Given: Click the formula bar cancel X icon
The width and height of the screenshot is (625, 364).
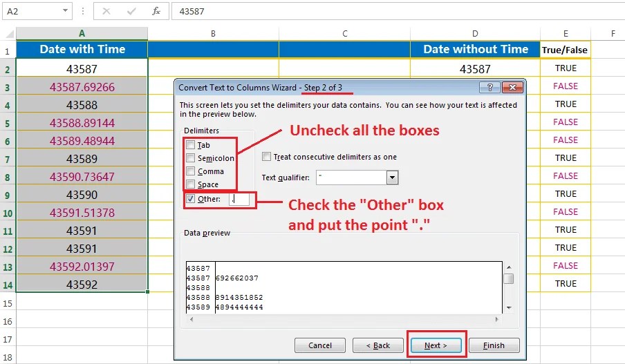Looking at the screenshot, I should (x=106, y=11).
